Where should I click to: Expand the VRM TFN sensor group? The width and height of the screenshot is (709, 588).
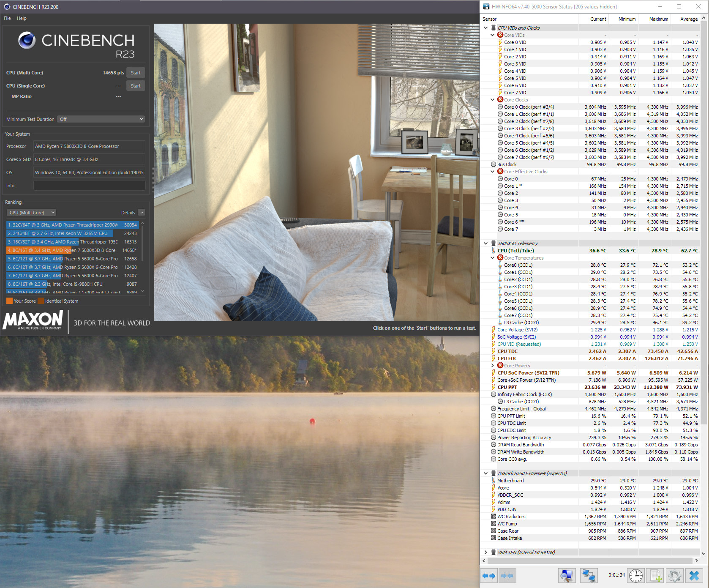[x=486, y=552]
